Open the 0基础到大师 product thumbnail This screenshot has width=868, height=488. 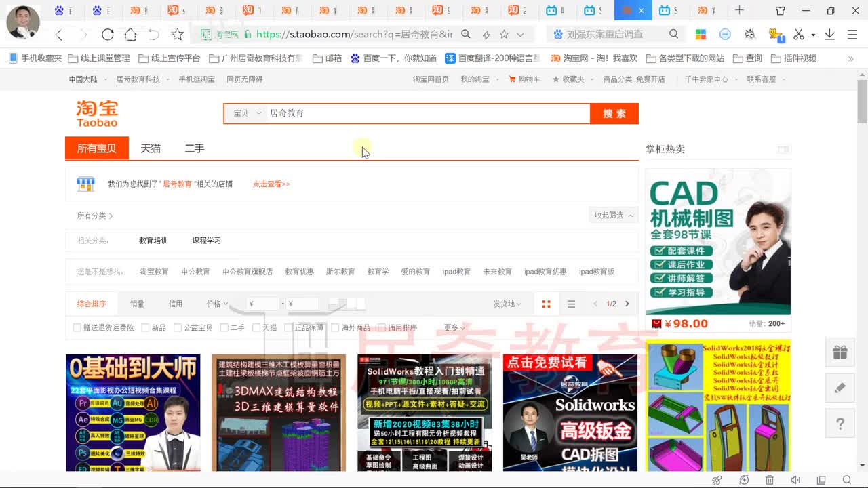[133, 412]
